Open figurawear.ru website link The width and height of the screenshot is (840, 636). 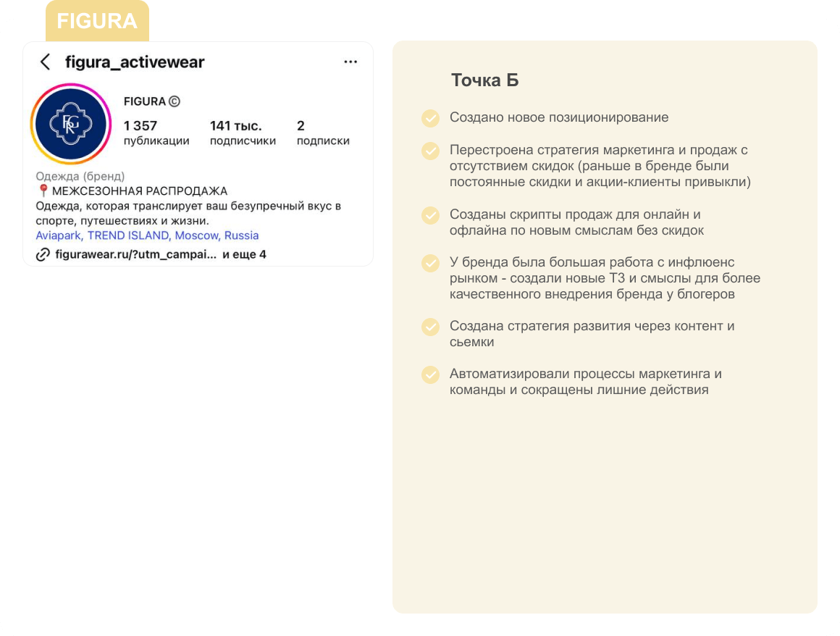point(135,254)
